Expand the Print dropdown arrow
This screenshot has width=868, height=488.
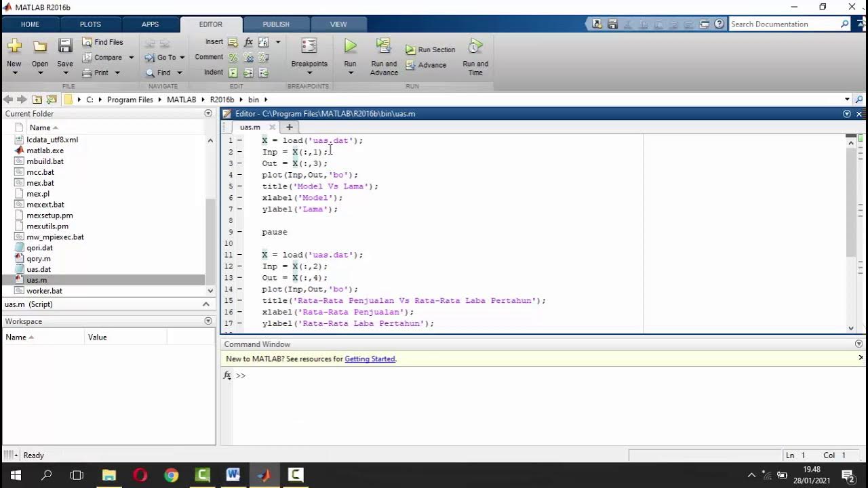117,73
